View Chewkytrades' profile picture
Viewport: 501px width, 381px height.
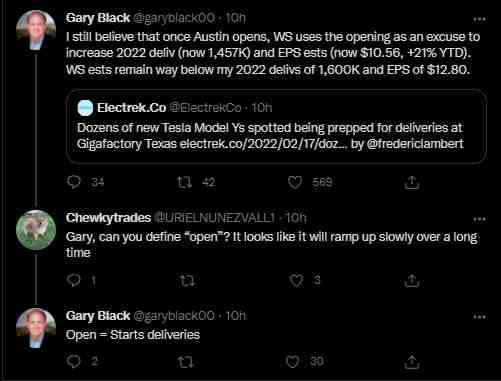point(36,230)
